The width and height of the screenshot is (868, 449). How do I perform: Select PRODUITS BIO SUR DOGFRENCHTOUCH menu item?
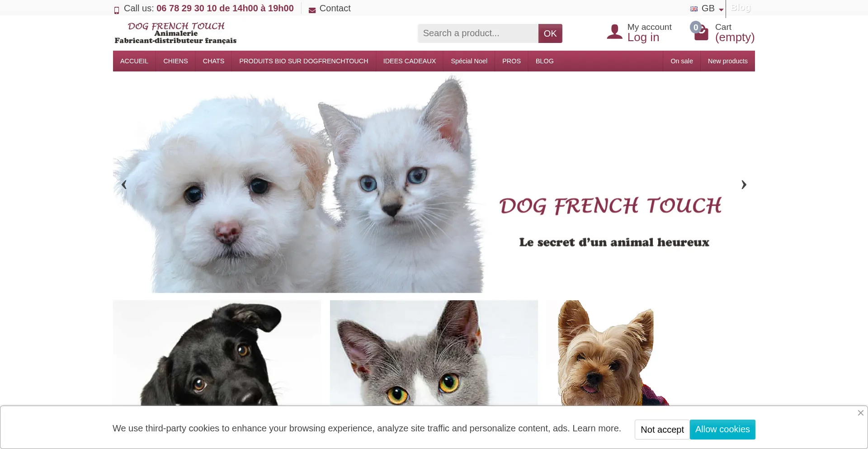tap(304, 61)
